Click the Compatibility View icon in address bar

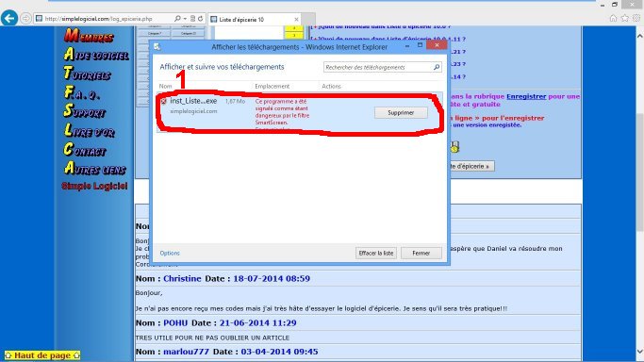[x=192, y=19]
